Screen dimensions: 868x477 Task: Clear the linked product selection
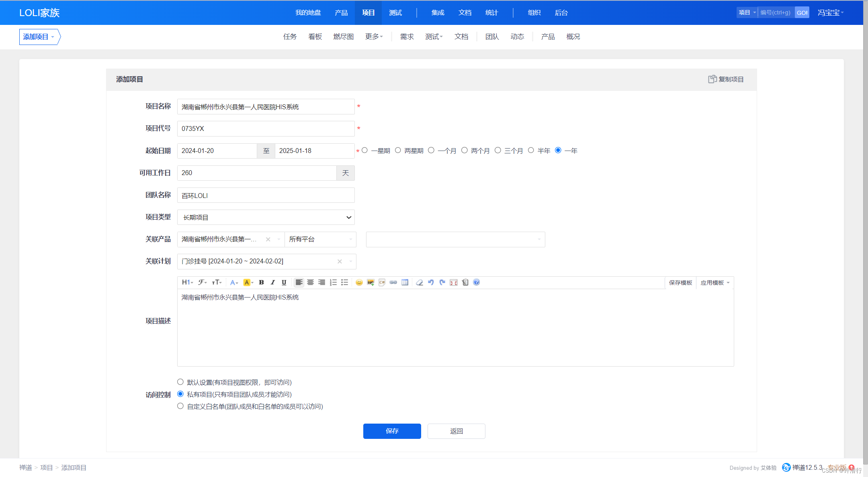click(268, 239)
